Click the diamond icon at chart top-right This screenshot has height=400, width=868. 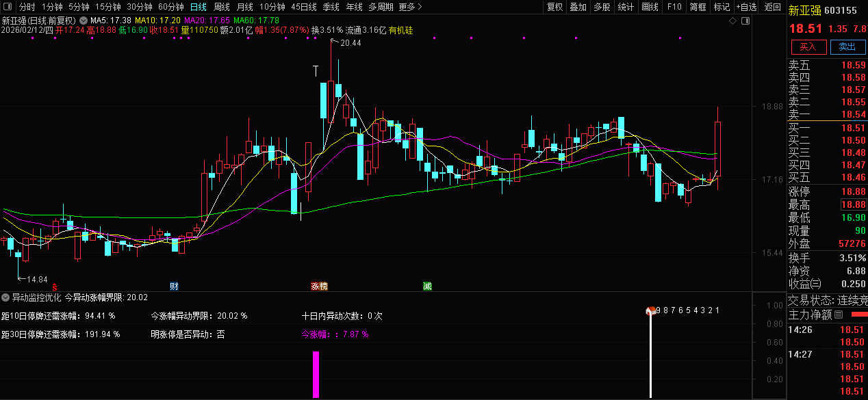click(x=732, y=21)
